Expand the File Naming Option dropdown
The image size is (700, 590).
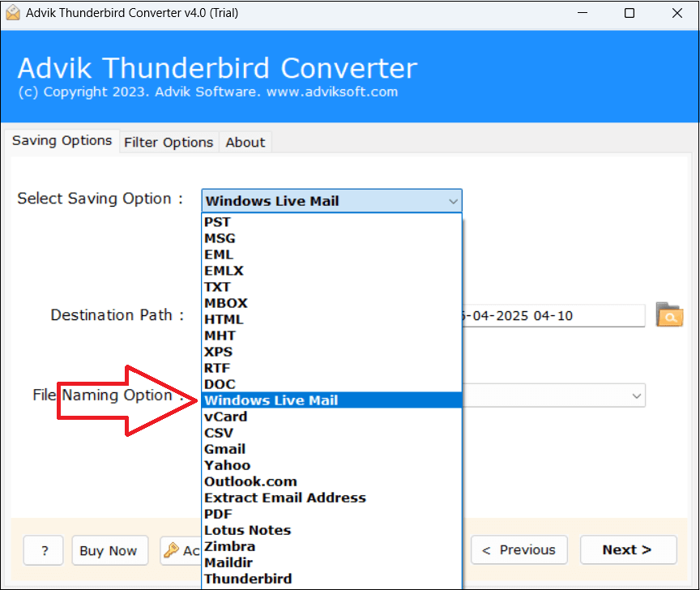point(637,395)
